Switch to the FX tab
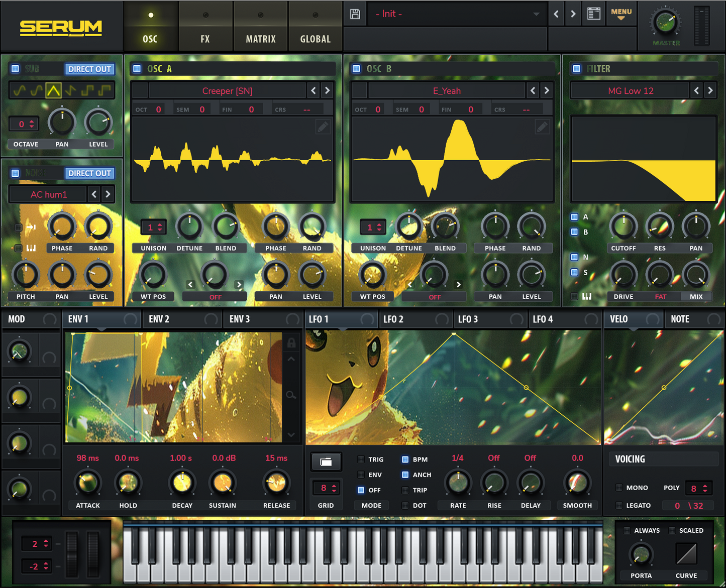Viewport: 726px width, 588px height. [205, 26]
